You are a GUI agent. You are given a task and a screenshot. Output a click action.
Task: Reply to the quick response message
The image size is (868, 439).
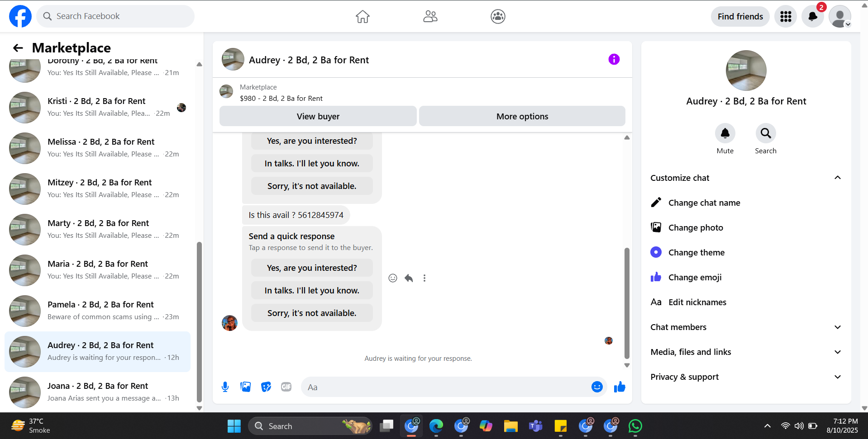pos(409,278)
